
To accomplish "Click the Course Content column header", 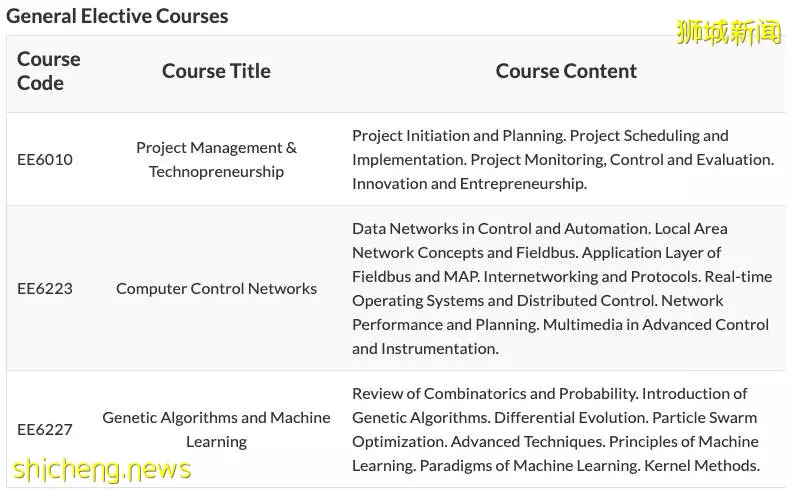I will point(566,71).
